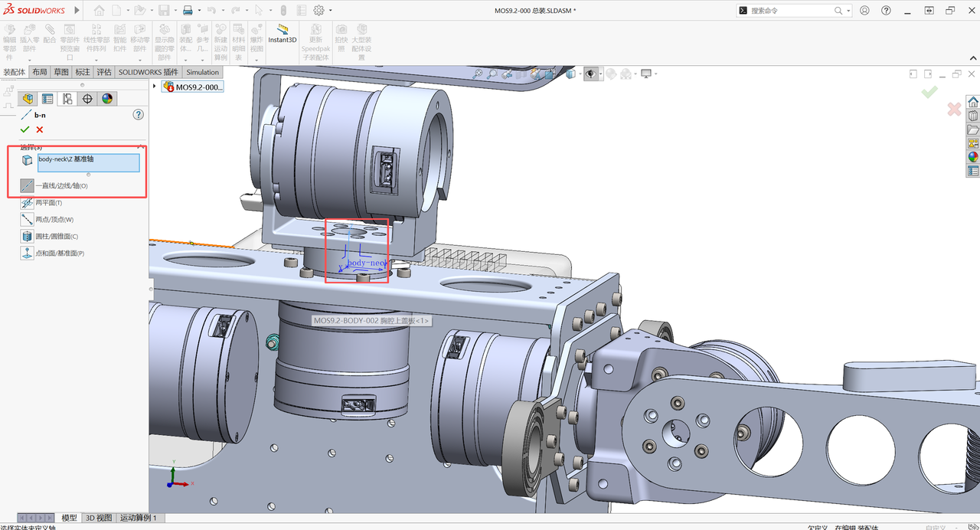Viewport: 980px width, 530px height.
Task: Open the print dropdown arrow
Action: click(x=199, y=11)
